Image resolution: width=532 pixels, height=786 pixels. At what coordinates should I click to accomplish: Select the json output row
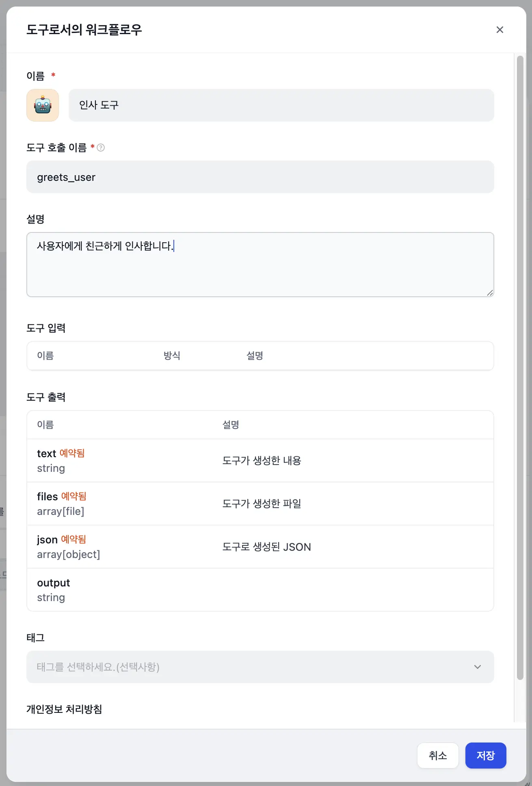point(260,547)
